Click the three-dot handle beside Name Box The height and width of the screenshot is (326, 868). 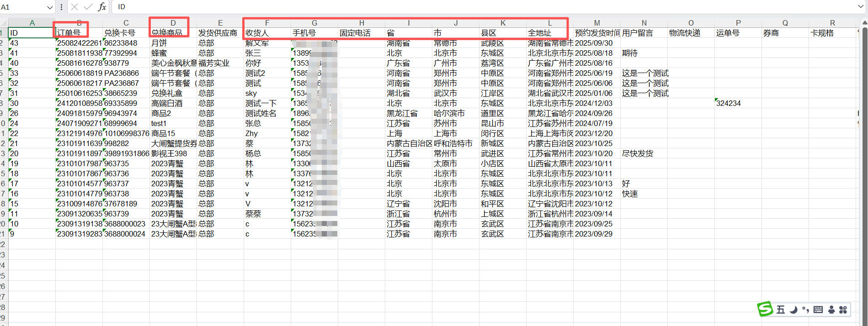click(x=61, y=7)
